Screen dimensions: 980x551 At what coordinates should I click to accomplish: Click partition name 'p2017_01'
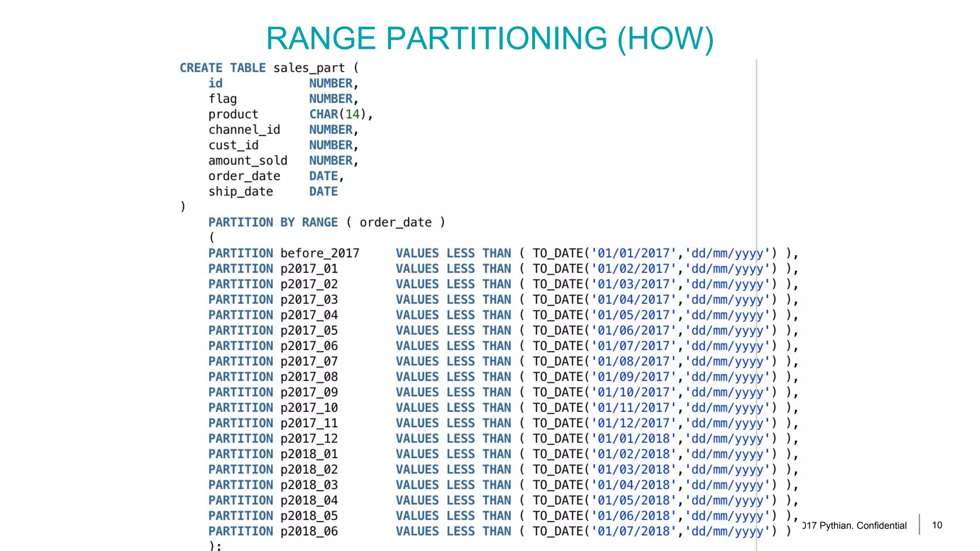click(x=309, y=269)
